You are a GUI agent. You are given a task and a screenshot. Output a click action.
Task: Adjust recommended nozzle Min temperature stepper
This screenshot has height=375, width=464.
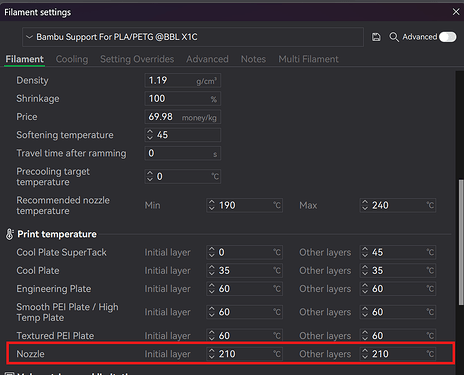[211, 205]
